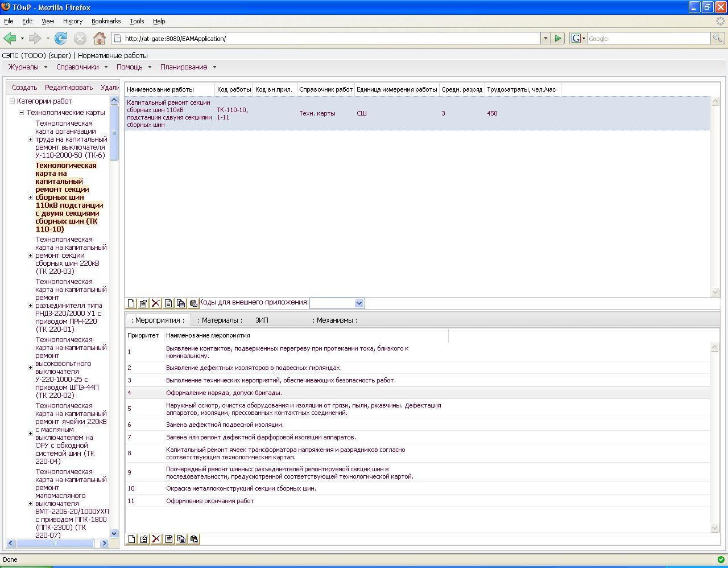Open the Firefox History menu
Screen dimensions: 728x568
tap(73, 21)
